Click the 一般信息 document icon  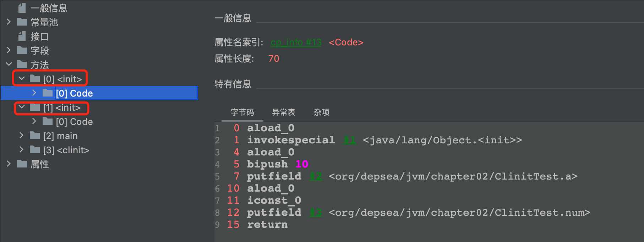[22, 8]
